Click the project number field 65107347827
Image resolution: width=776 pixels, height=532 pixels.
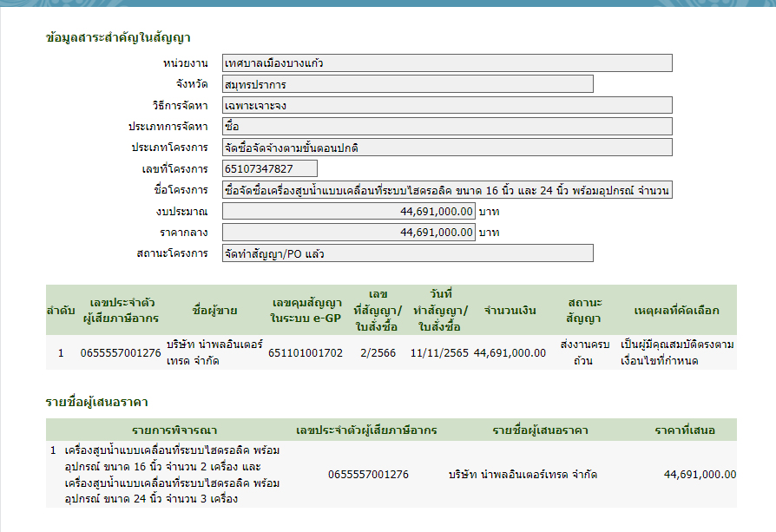point(269,168)
